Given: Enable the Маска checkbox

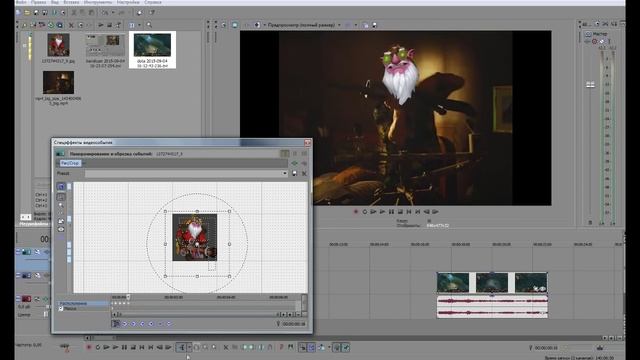Looking at the screenshot, I should point(61,309).
